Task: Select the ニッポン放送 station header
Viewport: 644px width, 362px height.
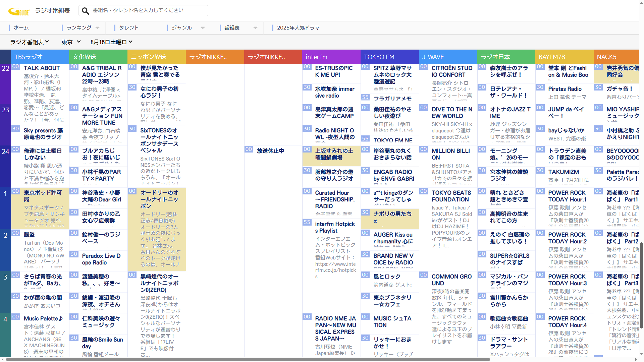Action: tap(157, 57)
